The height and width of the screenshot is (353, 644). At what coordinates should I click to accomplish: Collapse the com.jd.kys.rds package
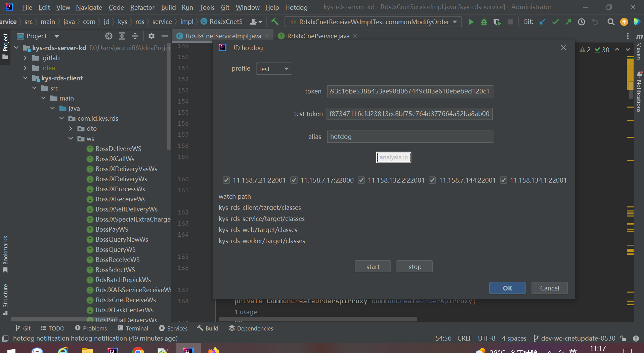tap(61, 118)
